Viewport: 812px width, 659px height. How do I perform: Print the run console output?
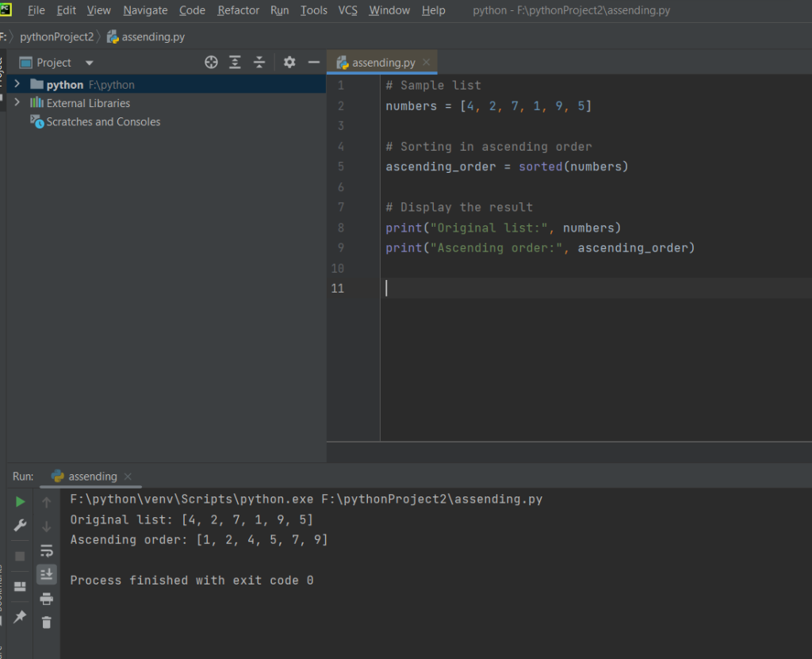47,599
